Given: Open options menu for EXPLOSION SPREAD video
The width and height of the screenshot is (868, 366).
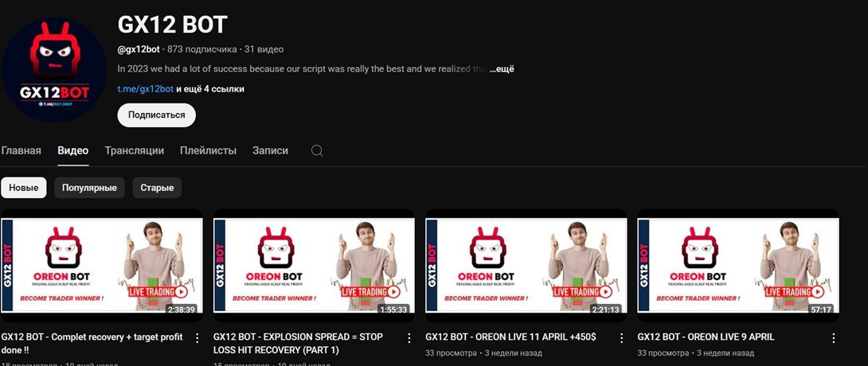Looking at the screenshot, I should tap(410, 338).
